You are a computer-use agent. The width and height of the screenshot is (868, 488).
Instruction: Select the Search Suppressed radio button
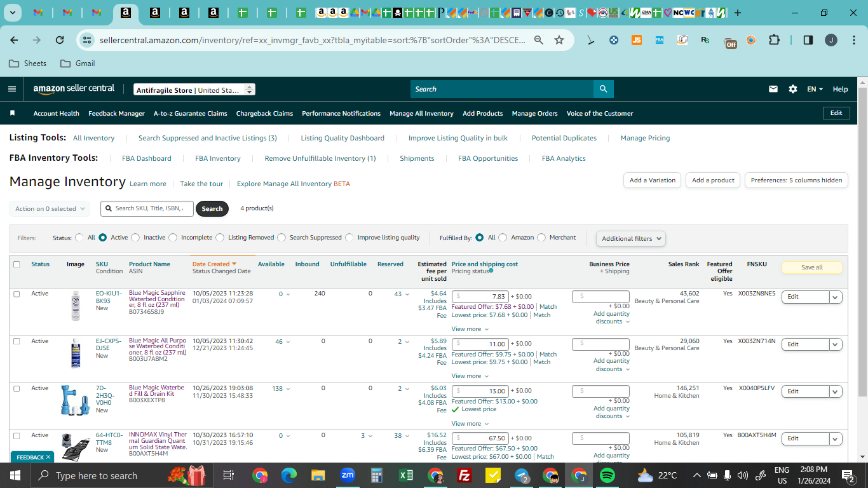pyautogui.click(x=281, y=238)
